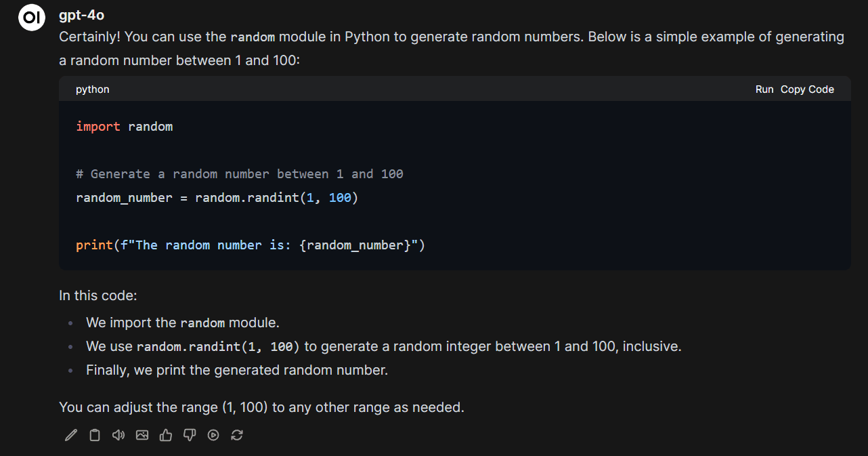
Task: Click the 'import random' line in the code
Action: (124, 127)
